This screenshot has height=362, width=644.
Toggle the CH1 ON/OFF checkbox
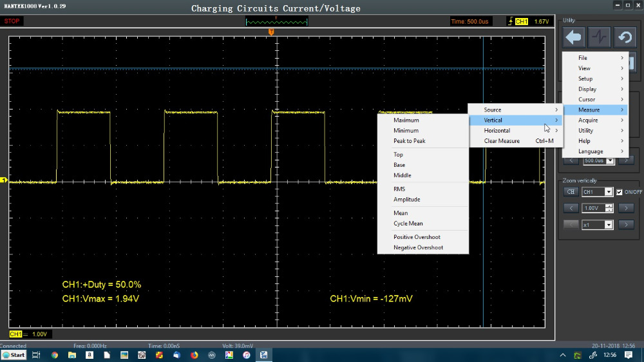(620, 192)
